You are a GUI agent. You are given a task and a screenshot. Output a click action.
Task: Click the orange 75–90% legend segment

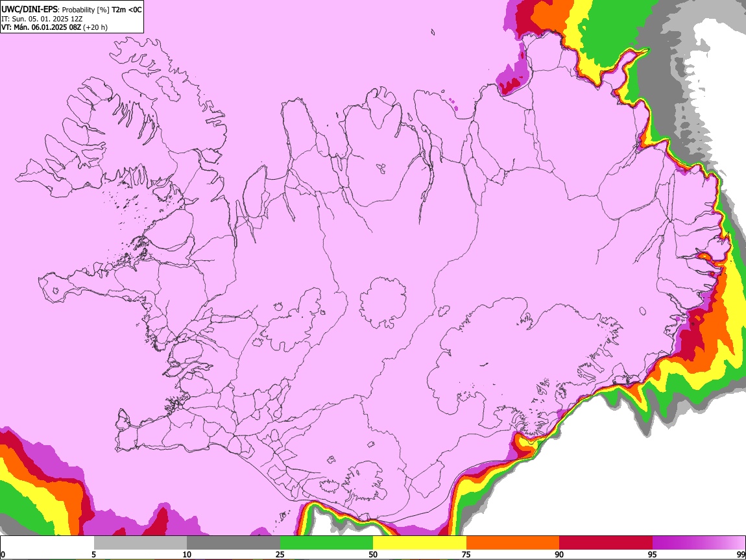(x=513, y=543)
